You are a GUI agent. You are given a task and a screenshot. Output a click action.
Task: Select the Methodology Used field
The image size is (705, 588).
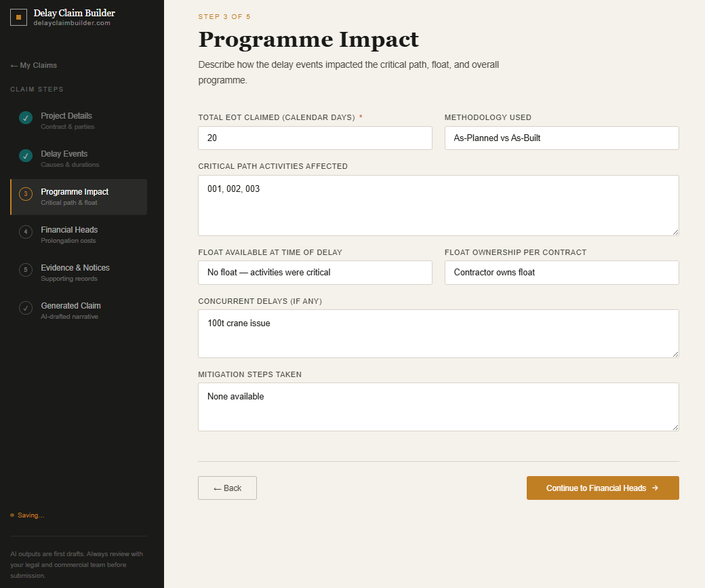click(561, 138)
